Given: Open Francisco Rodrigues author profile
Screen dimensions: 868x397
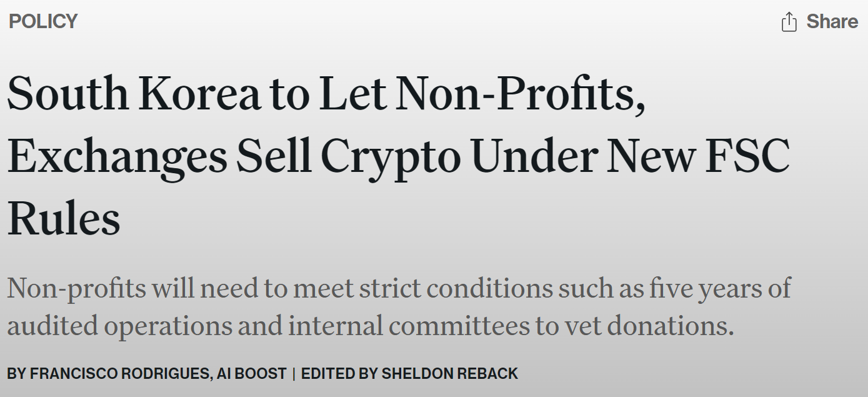Looking at the screenshot, I should [119, 374].
